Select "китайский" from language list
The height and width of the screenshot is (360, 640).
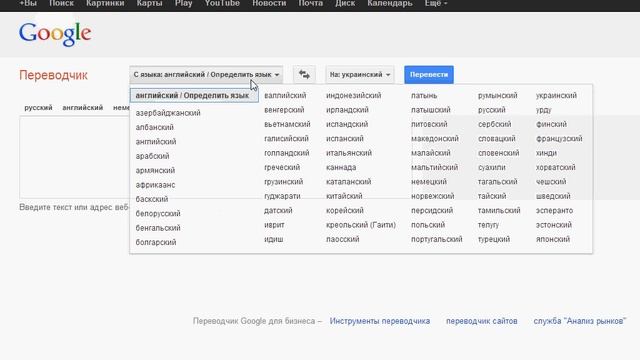[344, 196]
